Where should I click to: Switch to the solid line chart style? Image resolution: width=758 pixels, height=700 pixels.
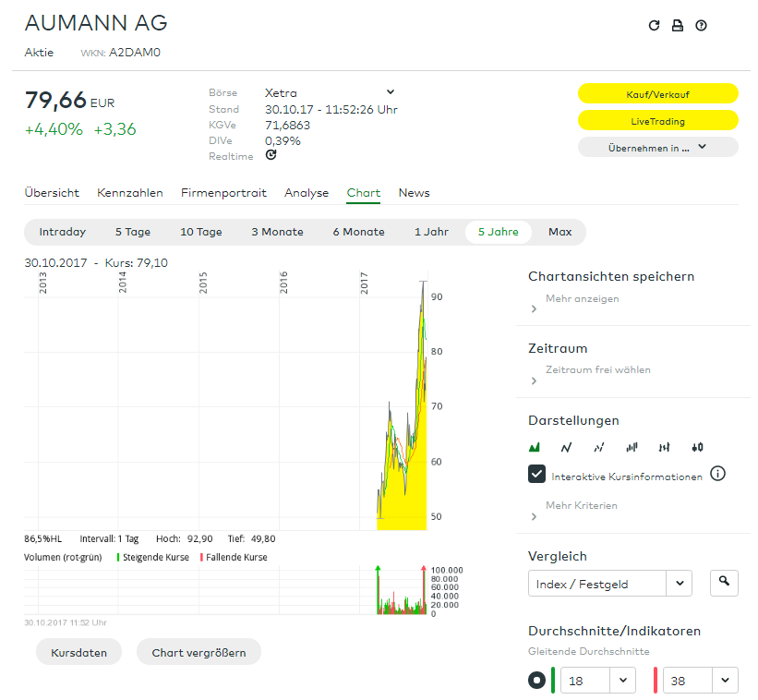point(567,448)
